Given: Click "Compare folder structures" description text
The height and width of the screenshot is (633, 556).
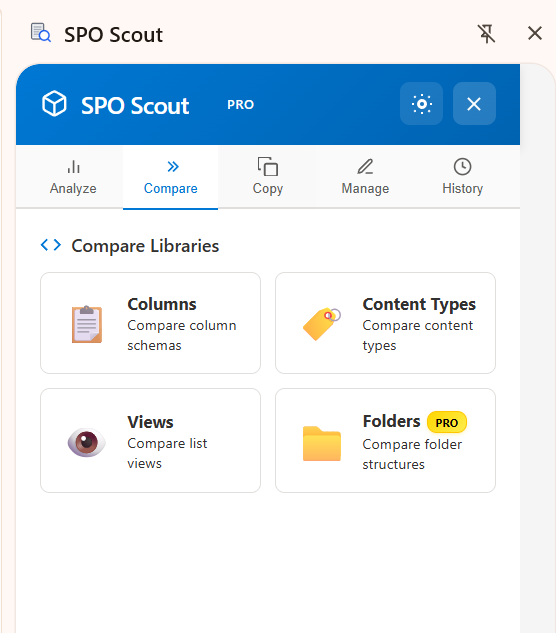Looking at the screenshot, I should [x=412, y=454].
